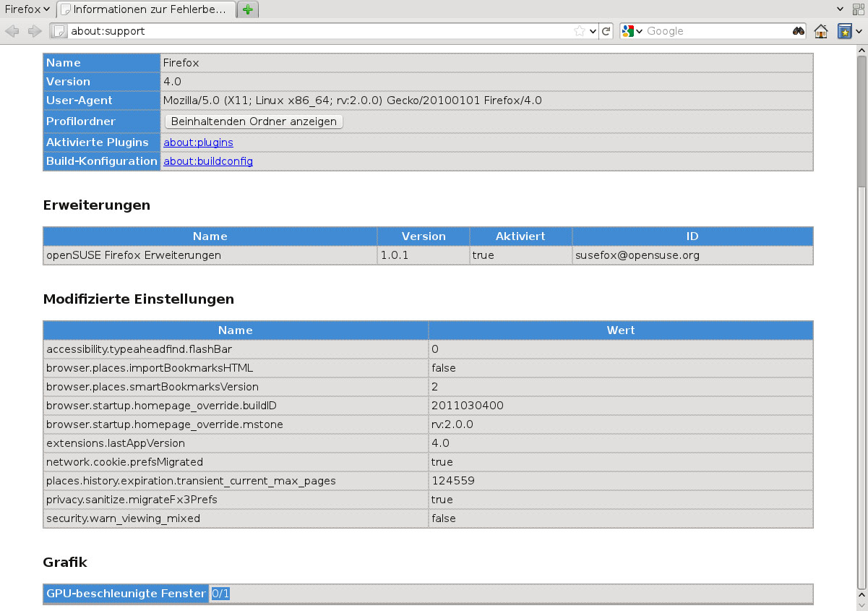Screen dimensions: 868x611
Task: Open the search engine selection dropdown
Action: (x=639, y=31)
